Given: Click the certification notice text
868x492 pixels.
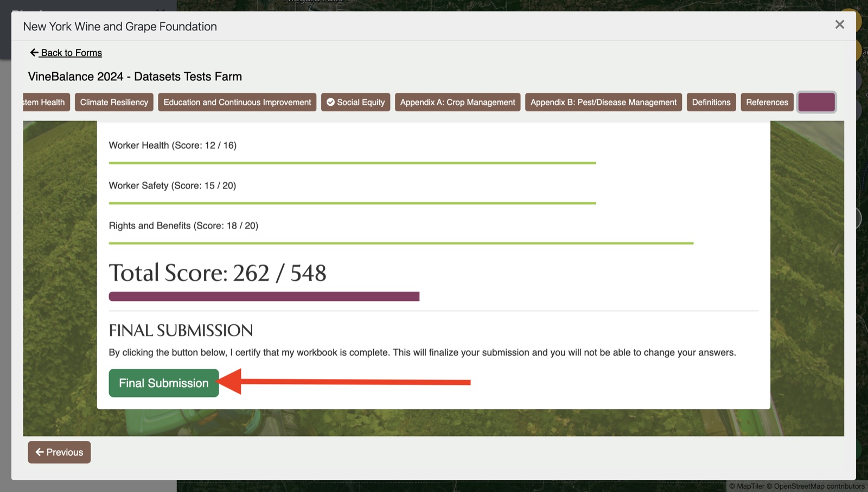Looking at the screenshot, I should [423, 352].
